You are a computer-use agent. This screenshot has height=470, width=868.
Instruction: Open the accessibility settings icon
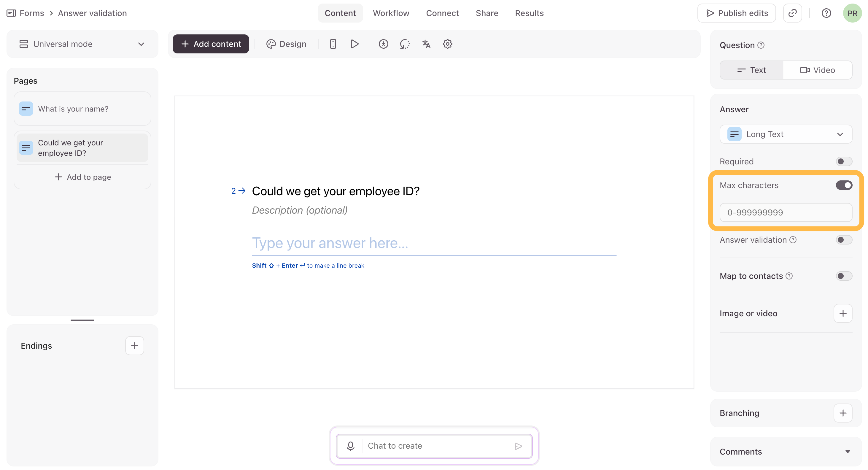(383, 44)
